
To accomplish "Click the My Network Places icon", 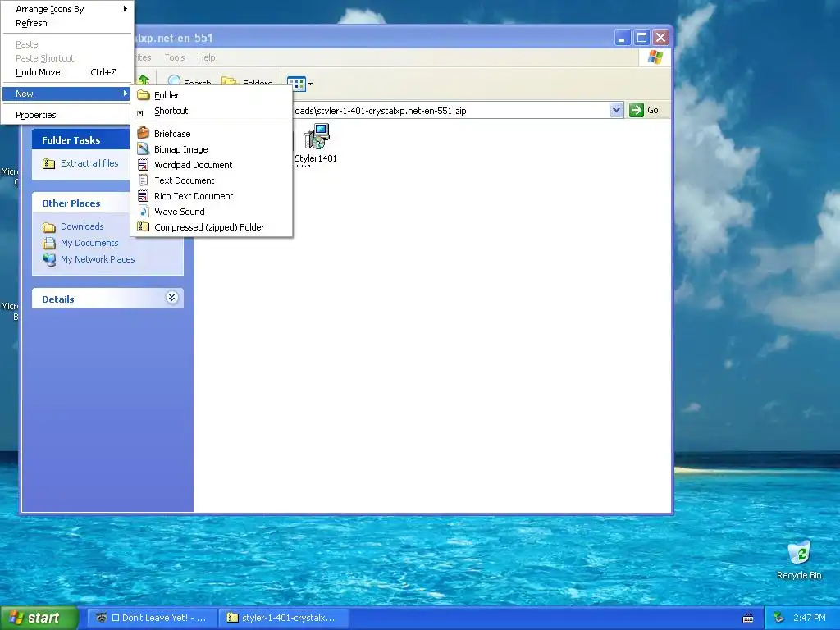I will tap(48, 259).
